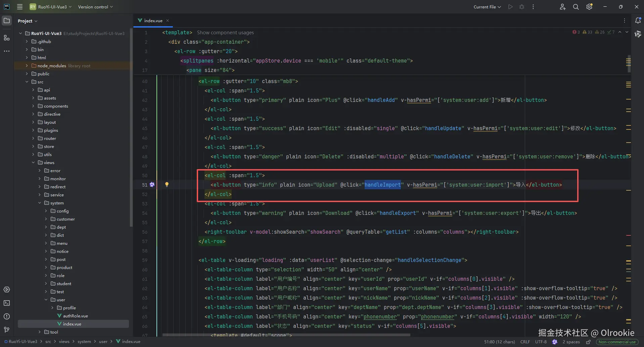This screenshot has width=644, height=347.
Task: Click the Show component usages hint
Action: [x=225, y=33]
